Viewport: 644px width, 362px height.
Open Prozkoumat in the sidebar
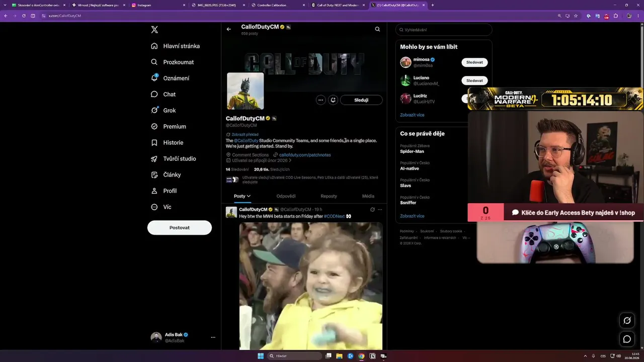pyautogui.click(x=172, y=62)
